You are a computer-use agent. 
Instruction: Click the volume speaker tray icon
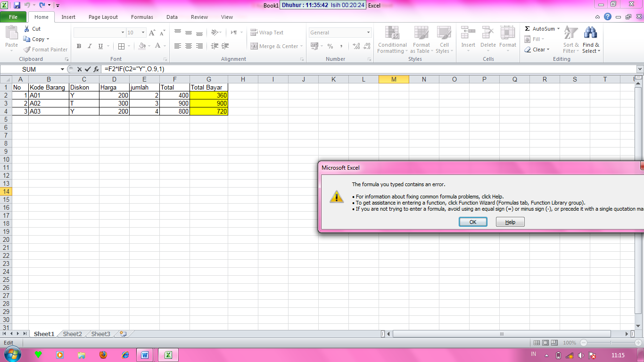[x=581, y=355]
